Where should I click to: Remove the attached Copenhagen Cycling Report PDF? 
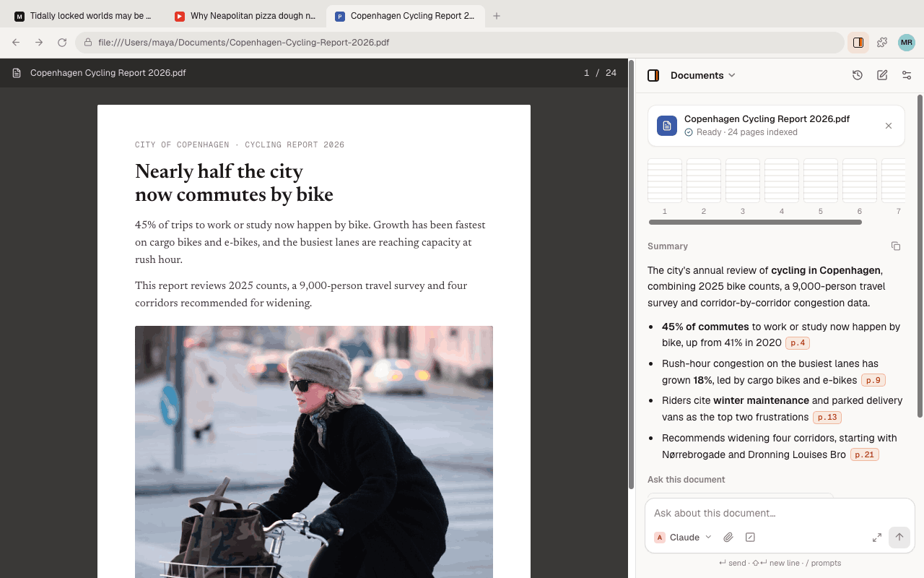coord(889,126)
